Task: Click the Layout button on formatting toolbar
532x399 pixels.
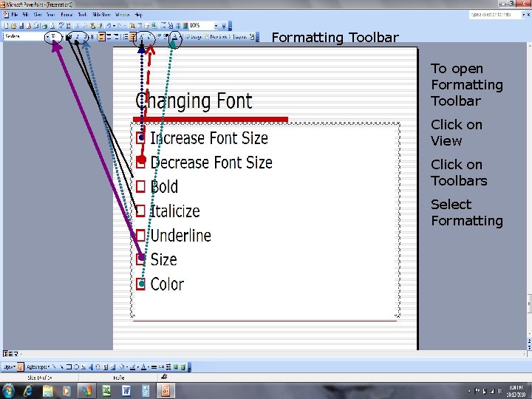Action: click(x=238, y=37)
